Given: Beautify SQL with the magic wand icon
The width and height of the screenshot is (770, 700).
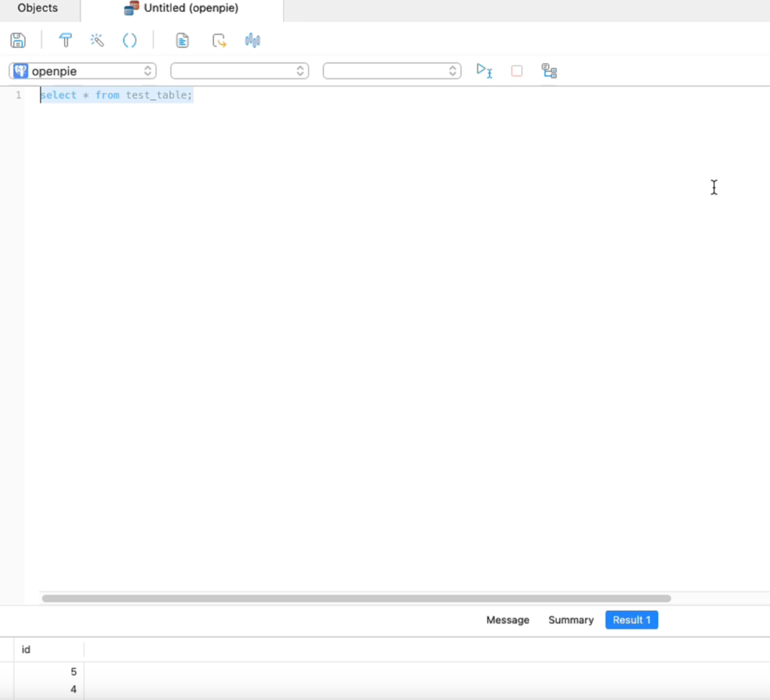Looking at the screenshot, I should point(97,40).
